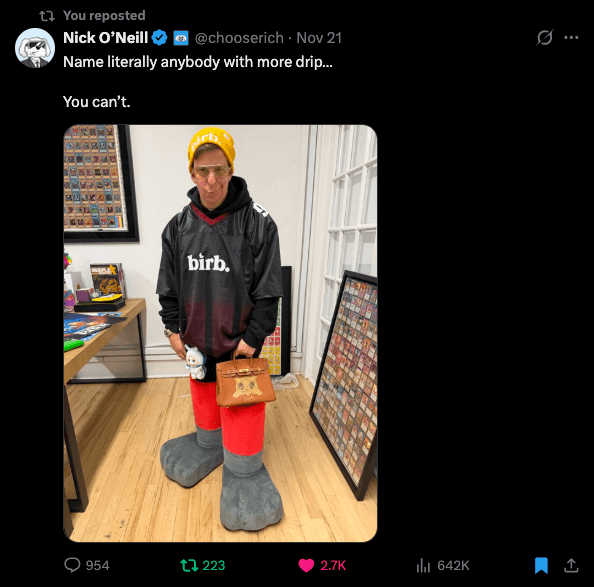This screenshot has height=587, width=594.
Task: Click the 642K views count
Action: [x=453, y=565]
